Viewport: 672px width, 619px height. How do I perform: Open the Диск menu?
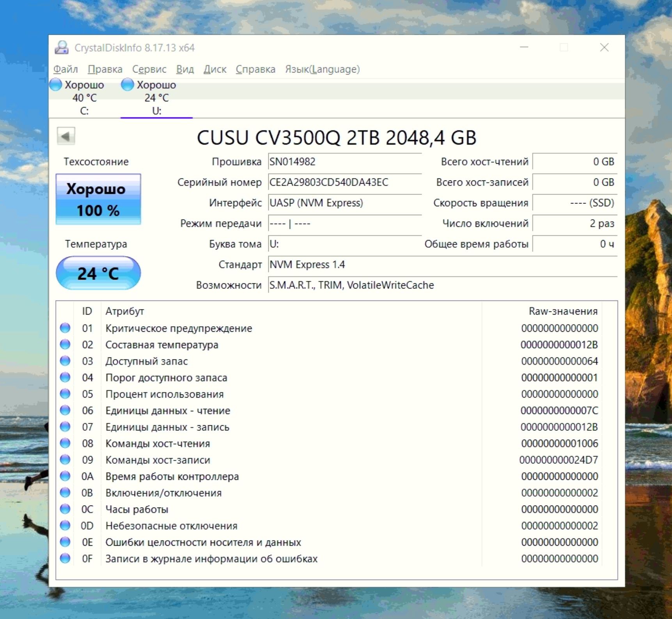pos(215,69)
